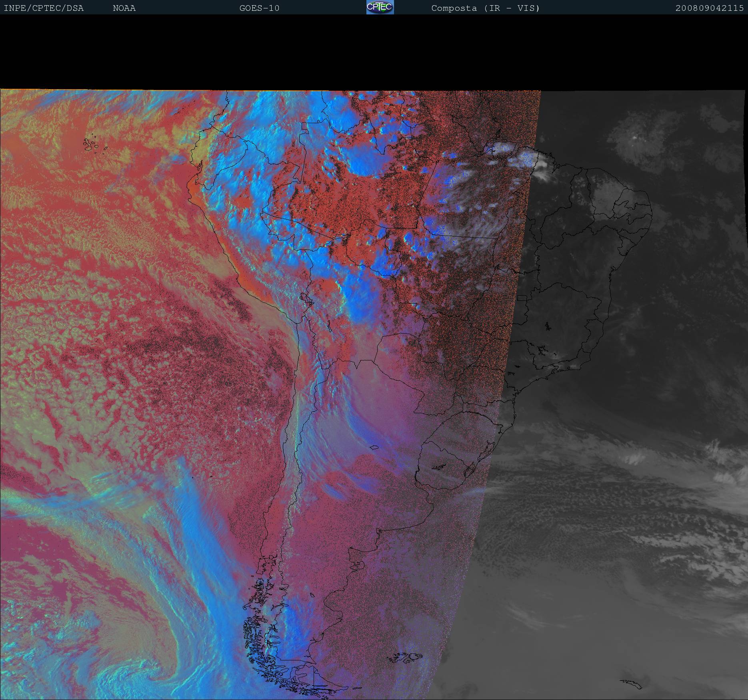748x700 pixels.
Task: Click the Lake Titicaca outline
Action: 307,298
